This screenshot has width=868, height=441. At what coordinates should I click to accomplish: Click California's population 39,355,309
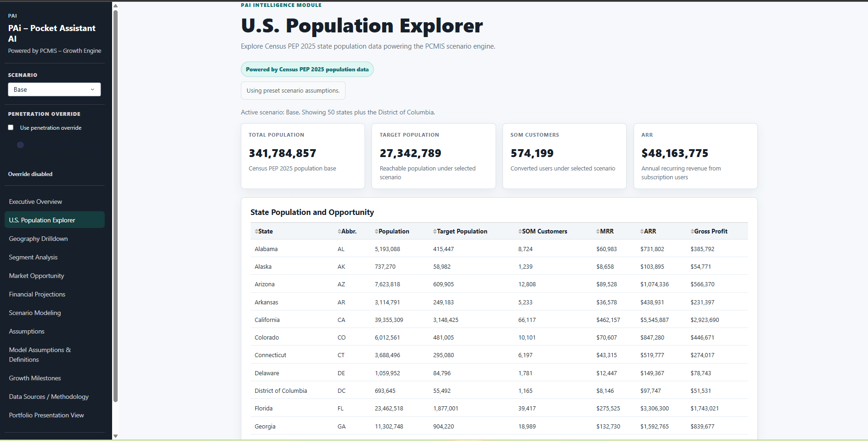tap(389, 320)
